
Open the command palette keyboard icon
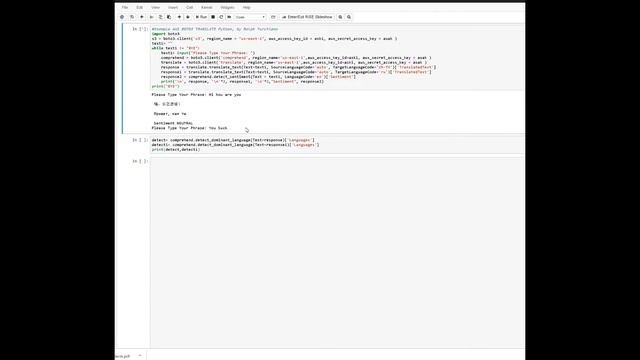273,17
